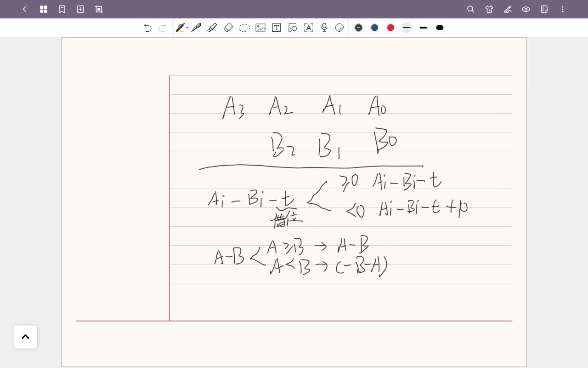The image size is (588, 368).
Task: Select the lasso selection tool
Action: [244, 28]
